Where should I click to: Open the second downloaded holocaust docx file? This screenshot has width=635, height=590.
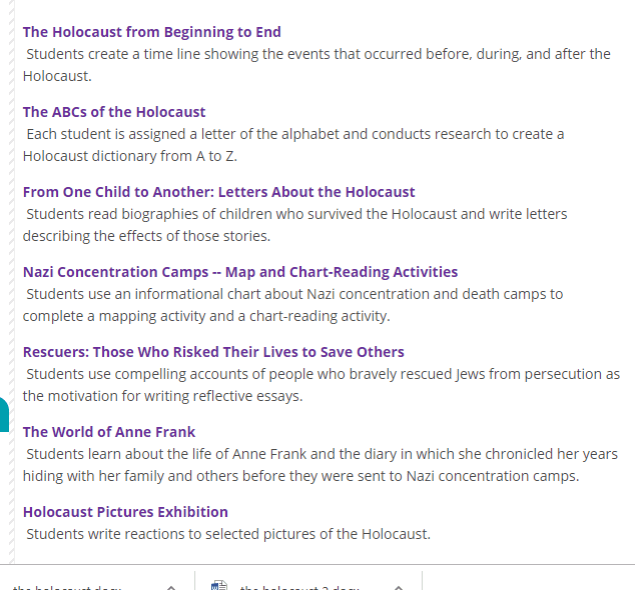point(300,587)
